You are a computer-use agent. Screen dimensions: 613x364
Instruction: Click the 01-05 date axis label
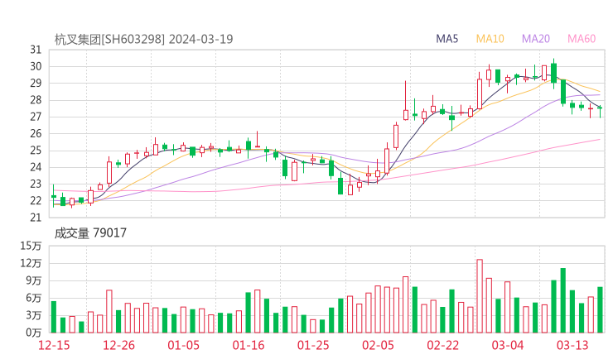183,345
